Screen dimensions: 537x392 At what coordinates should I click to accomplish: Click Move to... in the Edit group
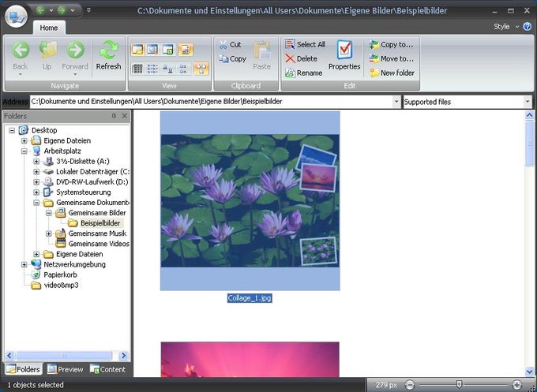(x=391, y=59)
